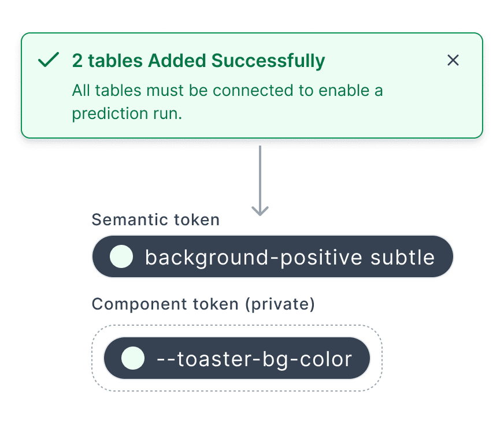
Task: Click '(private)' in the component token label
Action: click(x=280, y=304)
